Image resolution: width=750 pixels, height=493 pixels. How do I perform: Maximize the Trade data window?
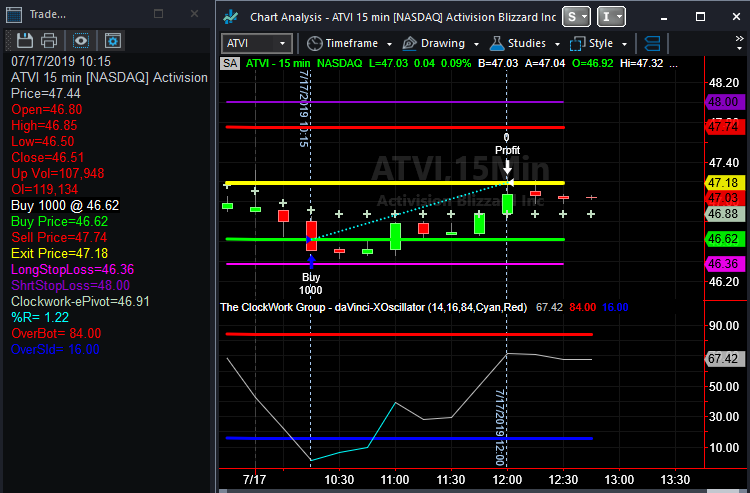tap(158, 14)
